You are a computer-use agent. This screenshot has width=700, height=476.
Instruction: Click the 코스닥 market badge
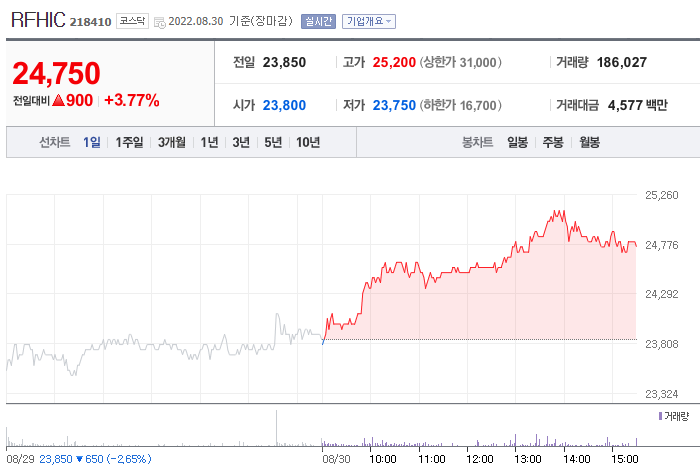[x=132, y=21]
